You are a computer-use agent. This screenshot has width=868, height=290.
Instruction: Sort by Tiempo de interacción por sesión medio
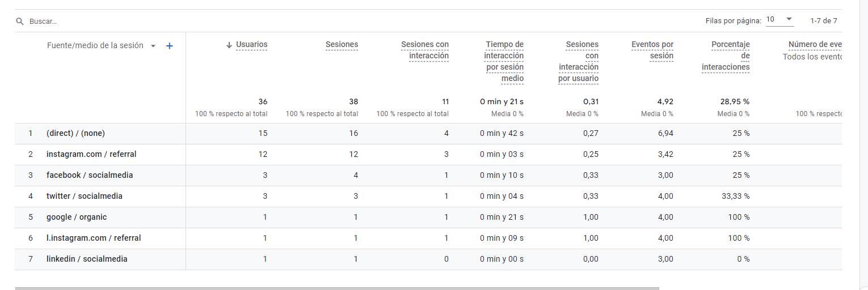[x=504, y=61]
